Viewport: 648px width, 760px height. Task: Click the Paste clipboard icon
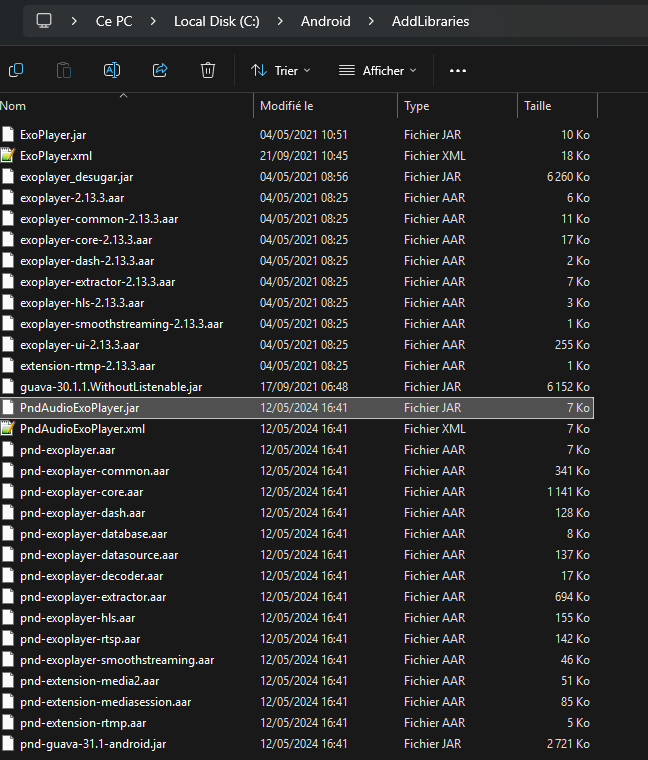(x=64, y=70)
